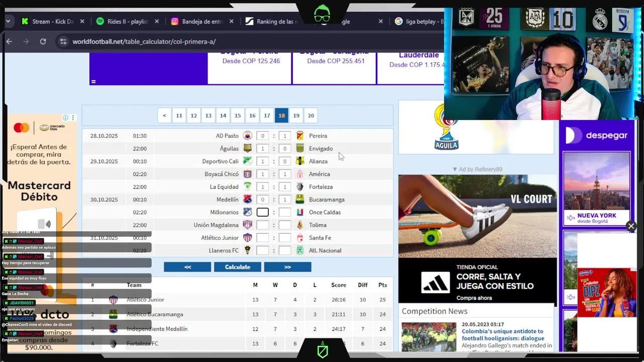Viewport: 644px width, 362px height.
Task: Click adidas Compra ahora ad
Action: (474, 298)
